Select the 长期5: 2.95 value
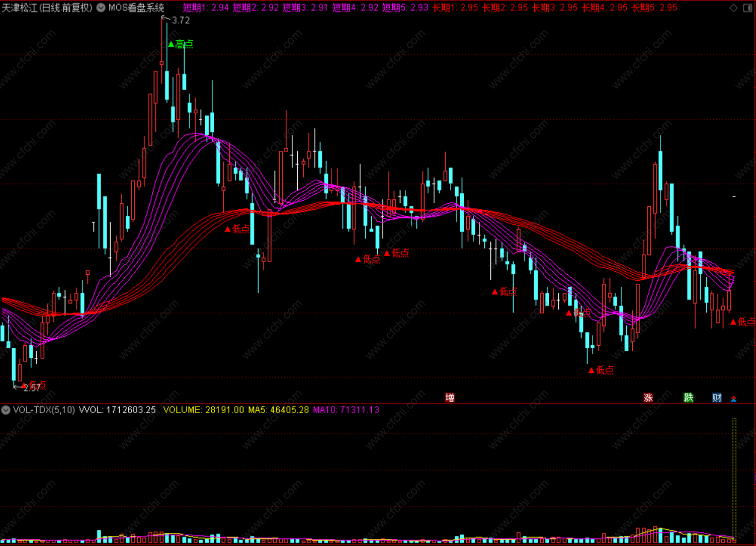Viewport: 756px width, 546px height. pyautogui.click(x=654, y=8)
